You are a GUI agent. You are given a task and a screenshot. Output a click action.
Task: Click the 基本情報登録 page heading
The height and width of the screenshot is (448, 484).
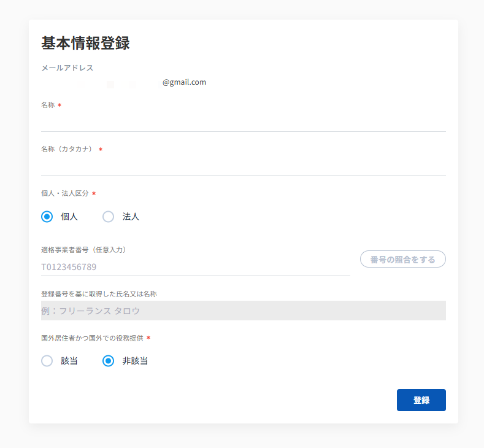pyautogui.click(x=85, y=44)
